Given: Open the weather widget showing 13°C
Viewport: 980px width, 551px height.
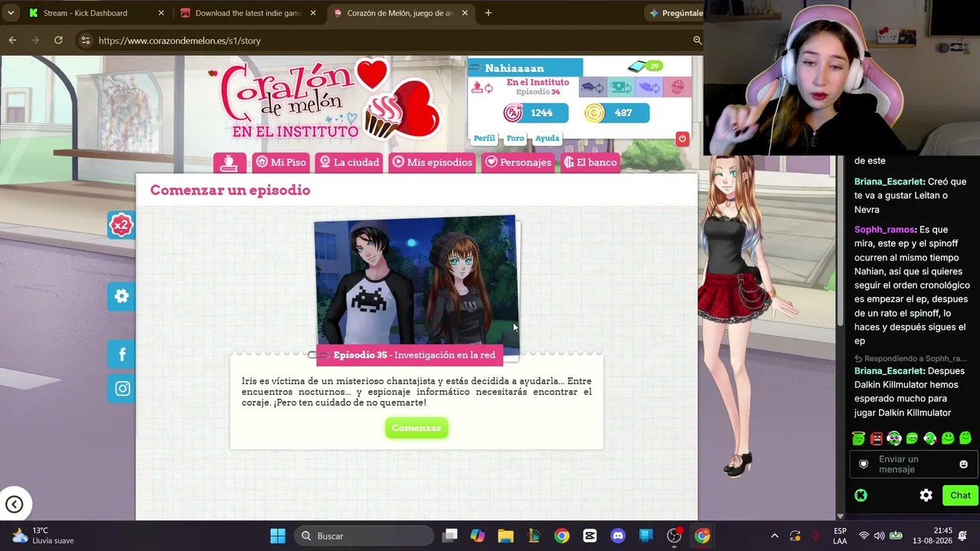Looking at the screenshot, I should click(x=43, y=536).
